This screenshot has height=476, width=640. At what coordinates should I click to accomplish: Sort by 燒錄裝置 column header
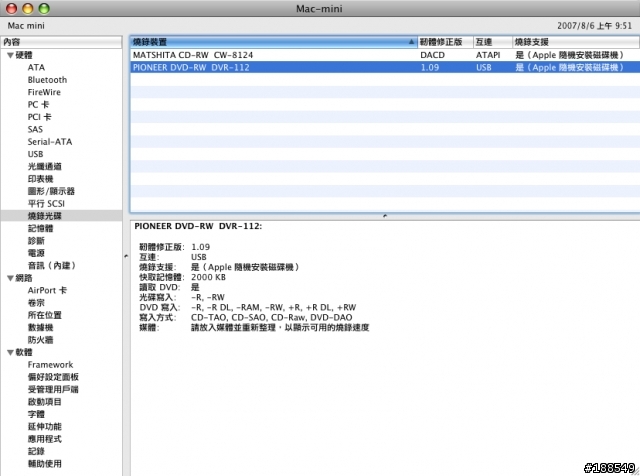[x=273, y=42]
